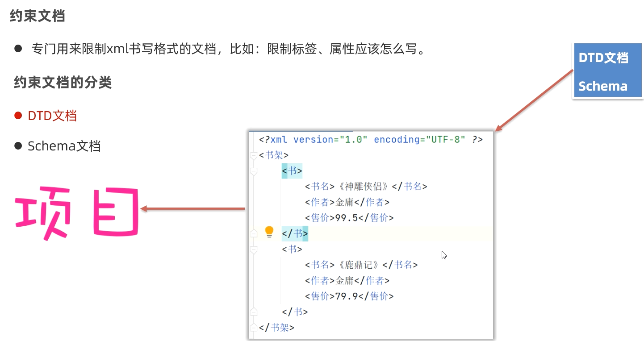The width and height of the screenshot is (644, 341).
Task: Select the Schema文档 bullet item
Action: pyautogui.click(x=58, y=146)
